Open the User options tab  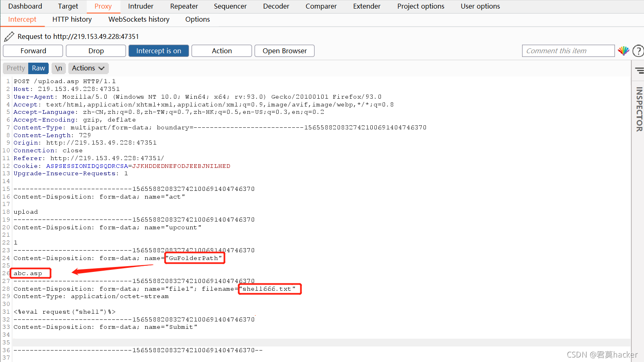480,6
